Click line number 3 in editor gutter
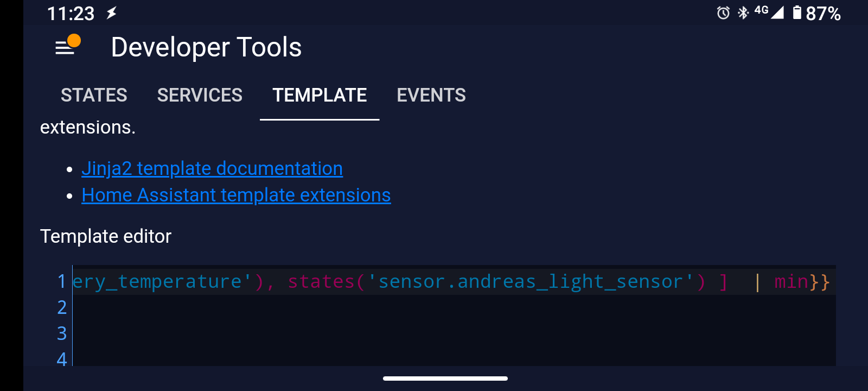 [x=62, y=333]
